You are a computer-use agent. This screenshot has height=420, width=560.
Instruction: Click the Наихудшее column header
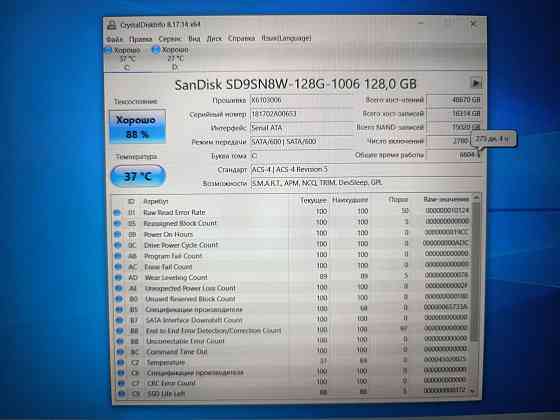tap(350, 200)
